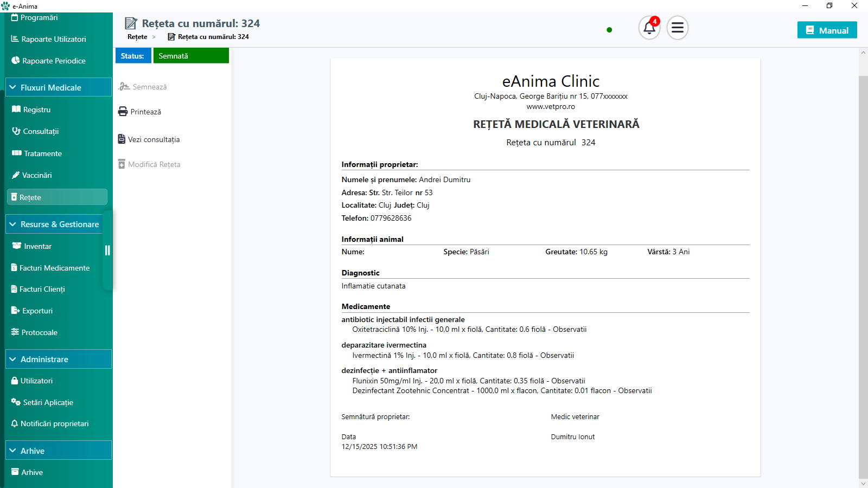Open Vezi consultația document icon
868x488 pixels.
click(x=122, y=139)
